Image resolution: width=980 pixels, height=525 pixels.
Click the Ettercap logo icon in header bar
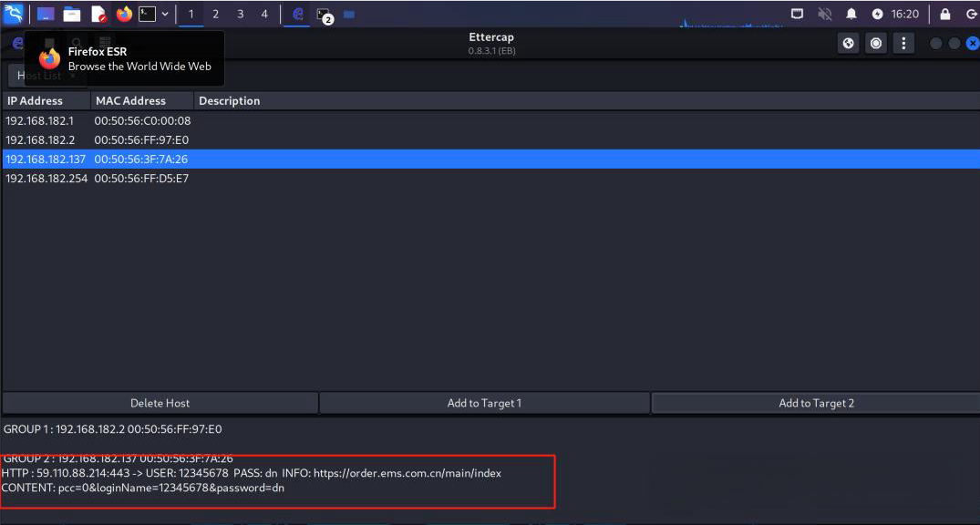pos(17,43)
